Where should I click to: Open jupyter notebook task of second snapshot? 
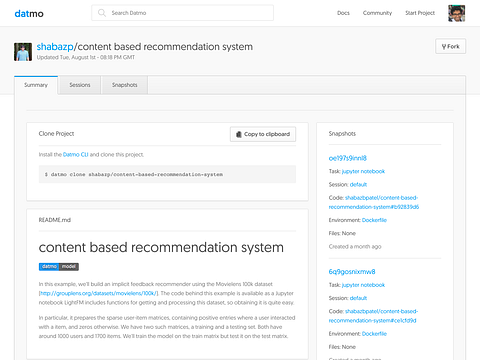coord(363,285)
